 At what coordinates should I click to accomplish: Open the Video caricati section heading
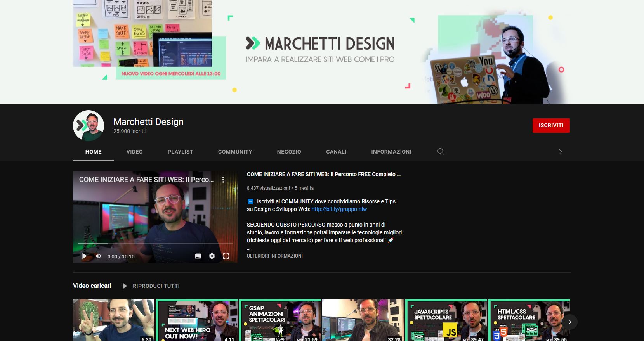pos(92,286)
